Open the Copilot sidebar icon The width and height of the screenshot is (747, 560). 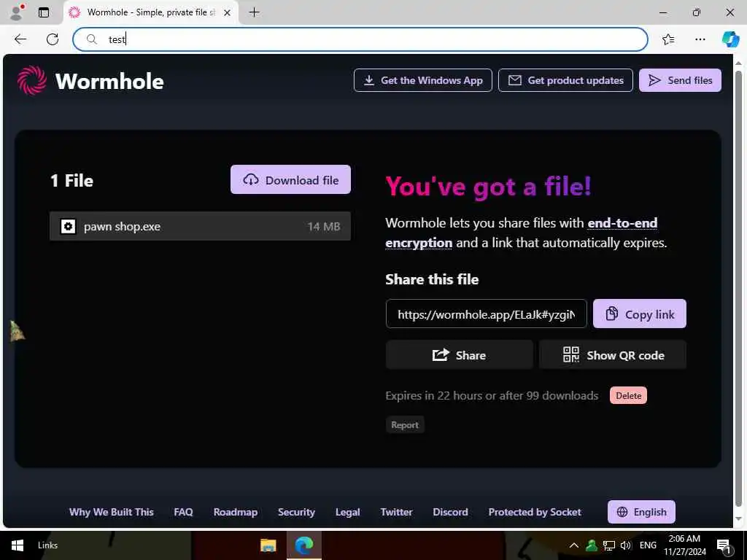pos(730,39)
